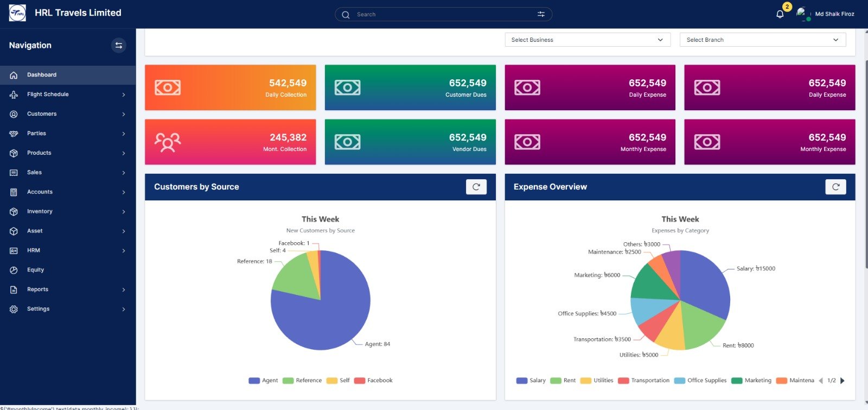The height and width of the screenshot is (410, 868).
Task: Open the Select Business dropdown
Action: coord(588,40)
